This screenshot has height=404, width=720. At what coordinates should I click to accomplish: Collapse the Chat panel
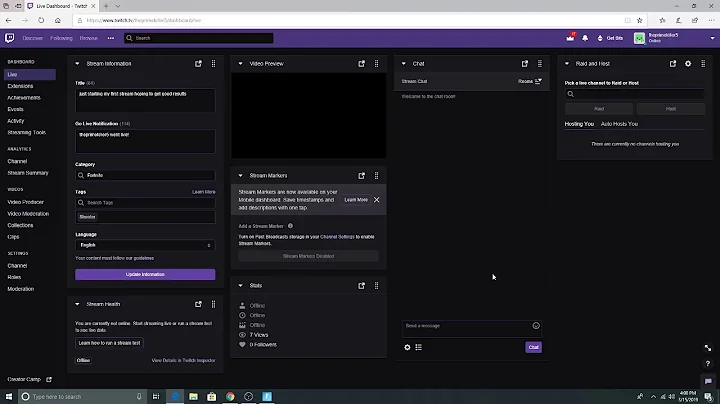pyautogui.click(x=404, y=63)
